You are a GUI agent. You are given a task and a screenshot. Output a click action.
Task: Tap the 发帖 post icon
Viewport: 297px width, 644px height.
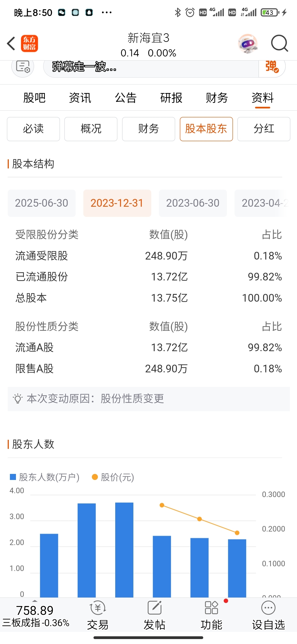(155, 616)
